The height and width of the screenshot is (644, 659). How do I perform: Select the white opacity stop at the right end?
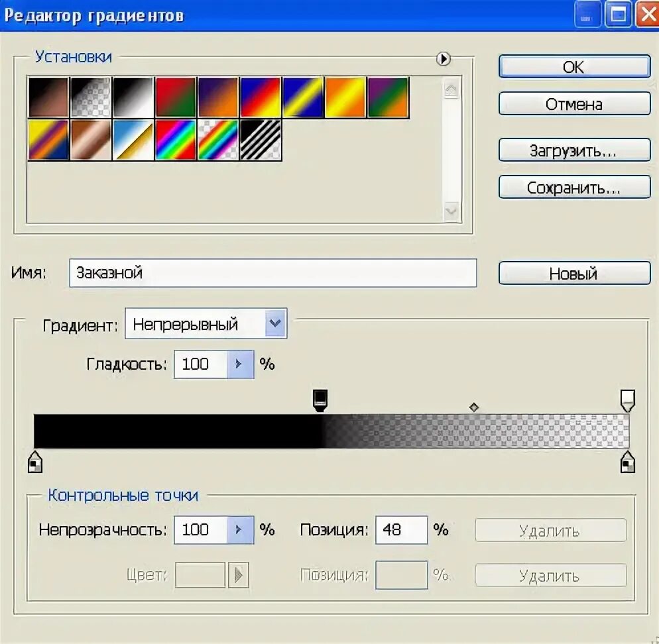point(627,400)
